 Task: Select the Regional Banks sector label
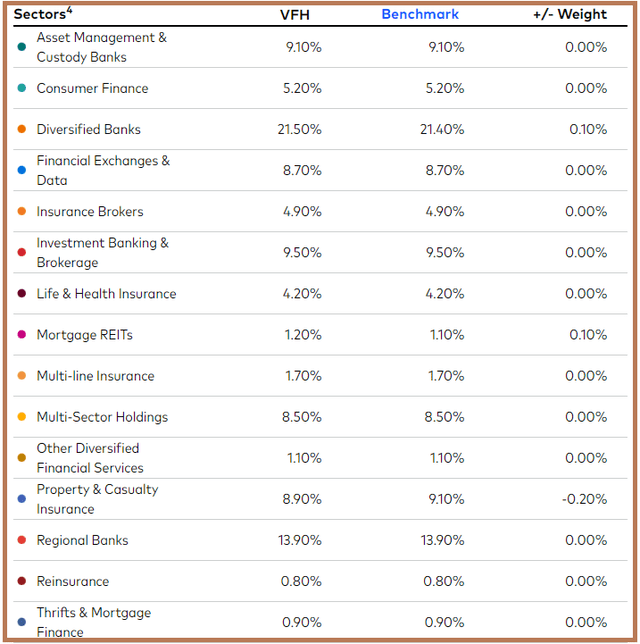point(82,540)
